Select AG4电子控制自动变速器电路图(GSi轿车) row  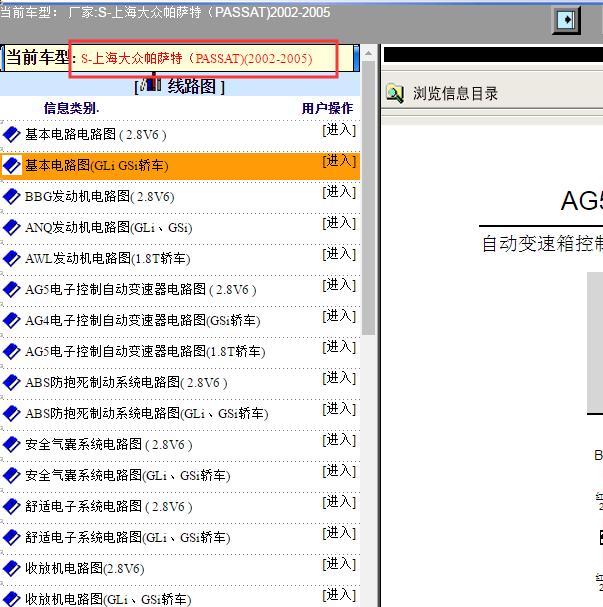tap(180, 321)
